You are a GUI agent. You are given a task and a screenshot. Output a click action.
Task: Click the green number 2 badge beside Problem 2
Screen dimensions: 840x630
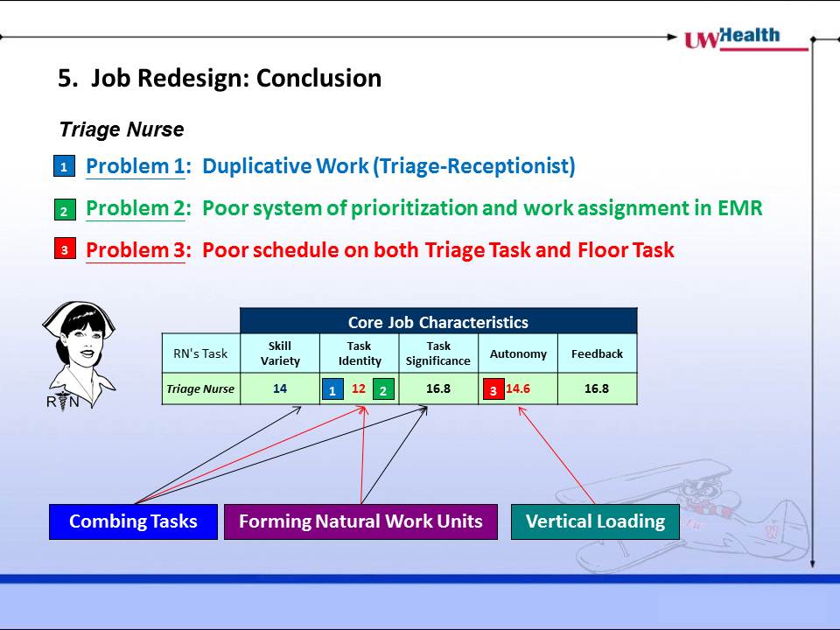(64, 209)
